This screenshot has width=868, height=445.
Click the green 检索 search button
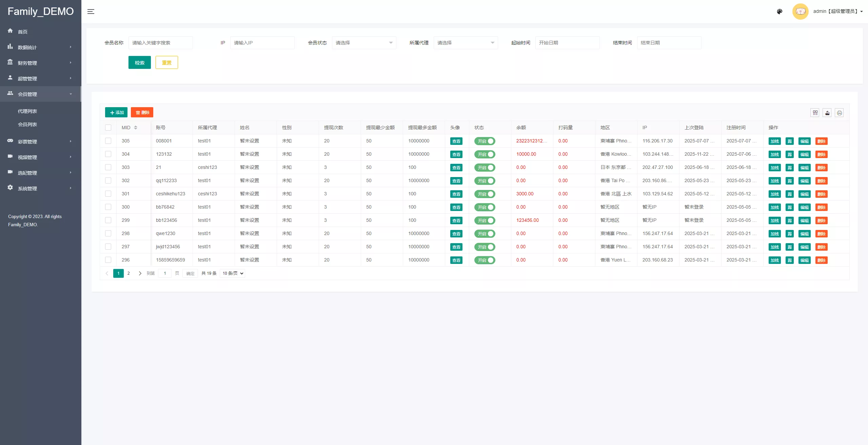click(x=139, y=62)
